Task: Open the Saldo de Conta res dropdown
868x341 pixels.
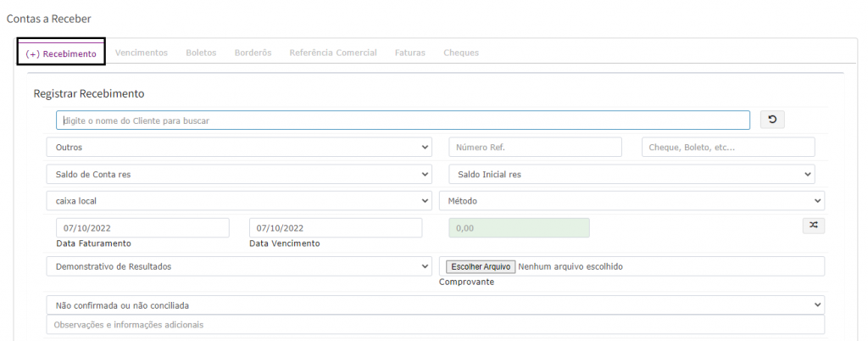Action: [x=239, y=174]
